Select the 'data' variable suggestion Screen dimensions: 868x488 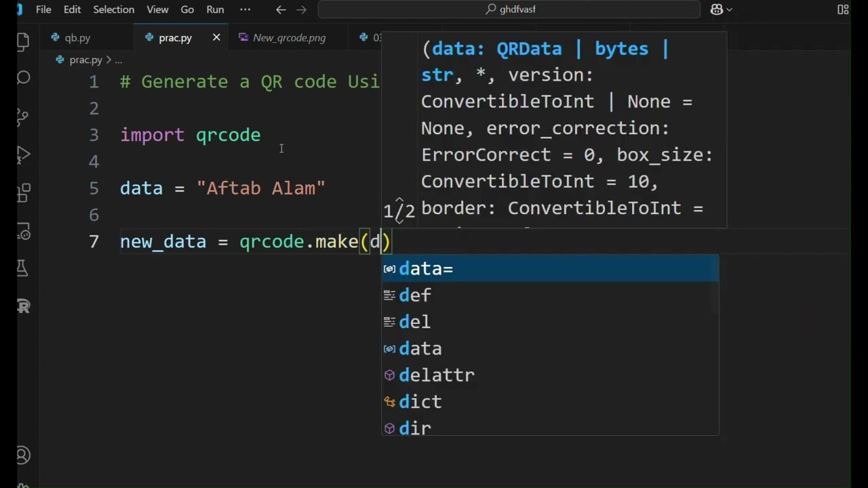pos(550,348)
